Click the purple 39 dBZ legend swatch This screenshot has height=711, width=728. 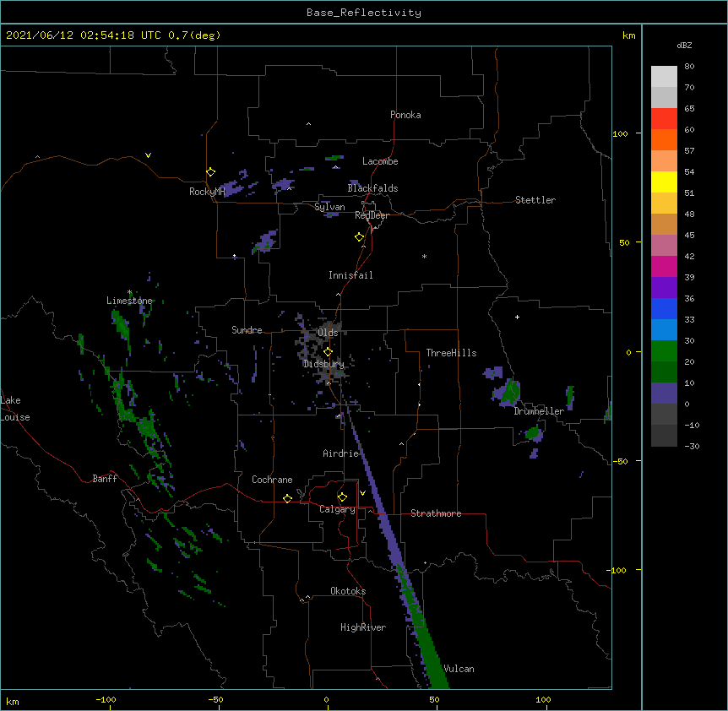click(x=664, y=288)
